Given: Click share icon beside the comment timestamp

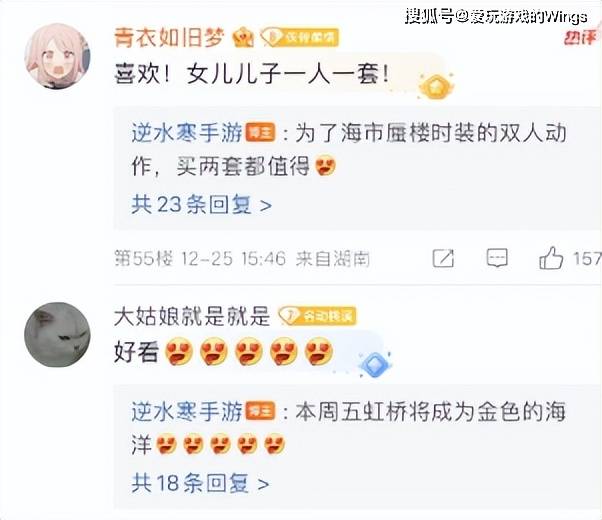Looking at the screenshot, I should (x=443, y=258).
